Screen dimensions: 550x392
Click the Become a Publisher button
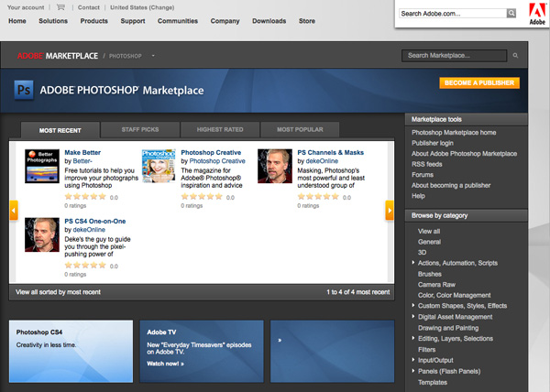coord(480,83)
